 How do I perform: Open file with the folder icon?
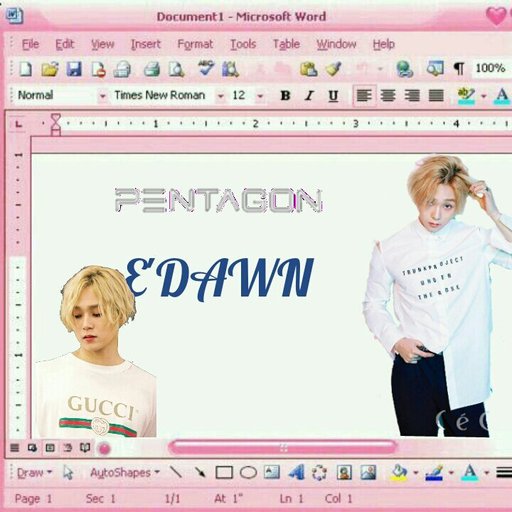(x=50, y=69)
